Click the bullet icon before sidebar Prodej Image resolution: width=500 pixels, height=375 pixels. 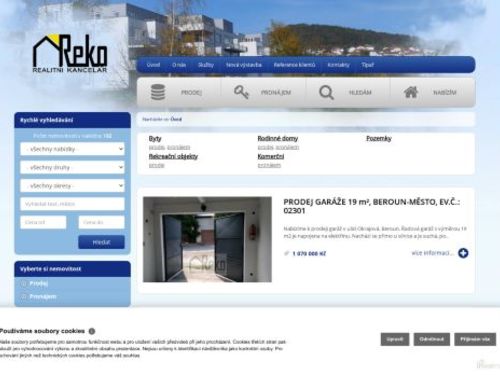click(x=24, y=284)
